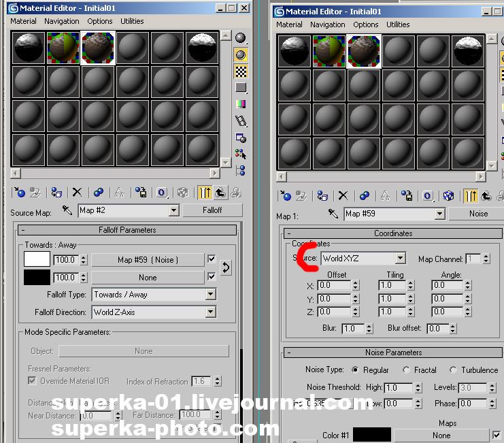Open Options menu in left Material Editor

[100, 21]
